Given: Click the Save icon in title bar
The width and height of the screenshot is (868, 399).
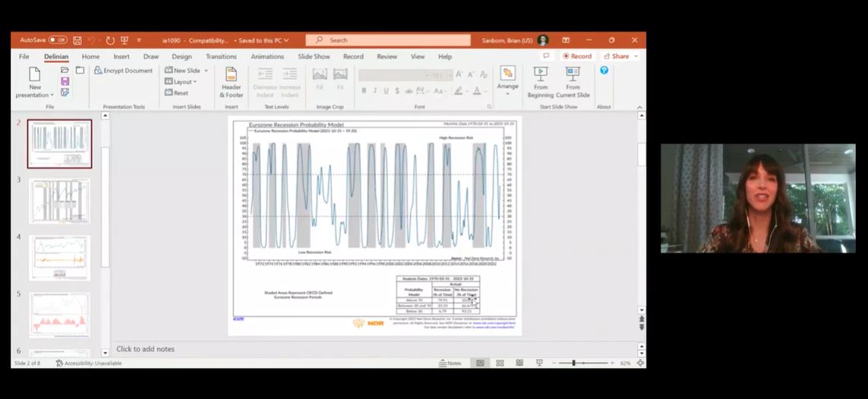Looking at the screenshot, I should [77, 40].
